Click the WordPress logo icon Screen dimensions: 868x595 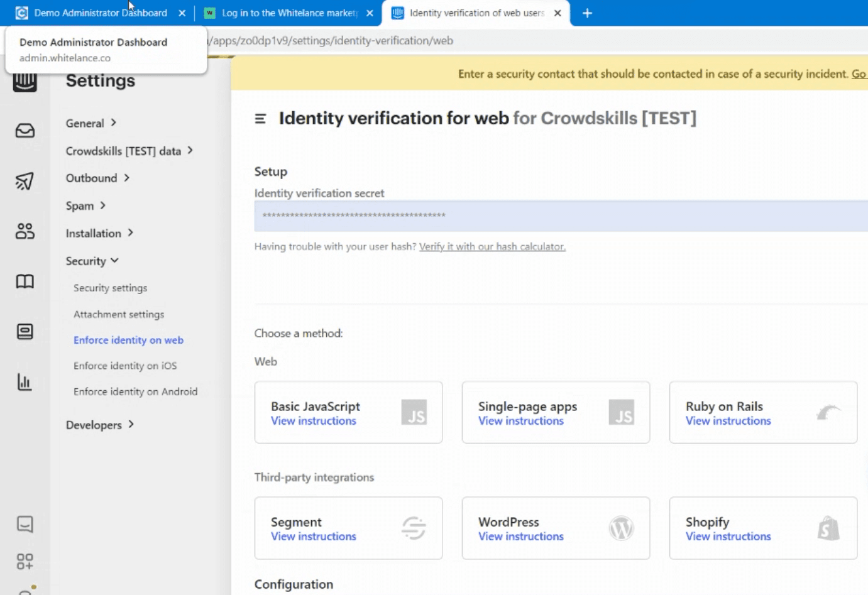click(x=622, y=528)
